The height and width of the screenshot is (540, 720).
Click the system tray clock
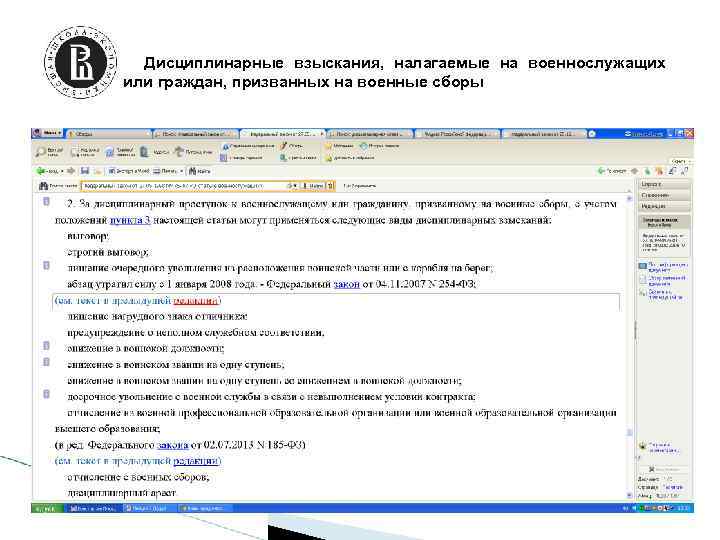[x=684, y=508]
